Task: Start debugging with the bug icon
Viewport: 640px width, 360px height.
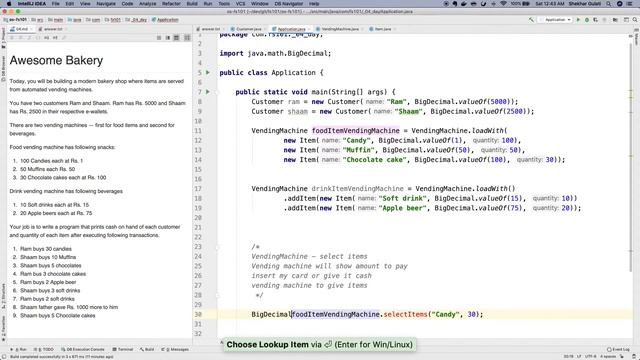Action: coord(587,20)
